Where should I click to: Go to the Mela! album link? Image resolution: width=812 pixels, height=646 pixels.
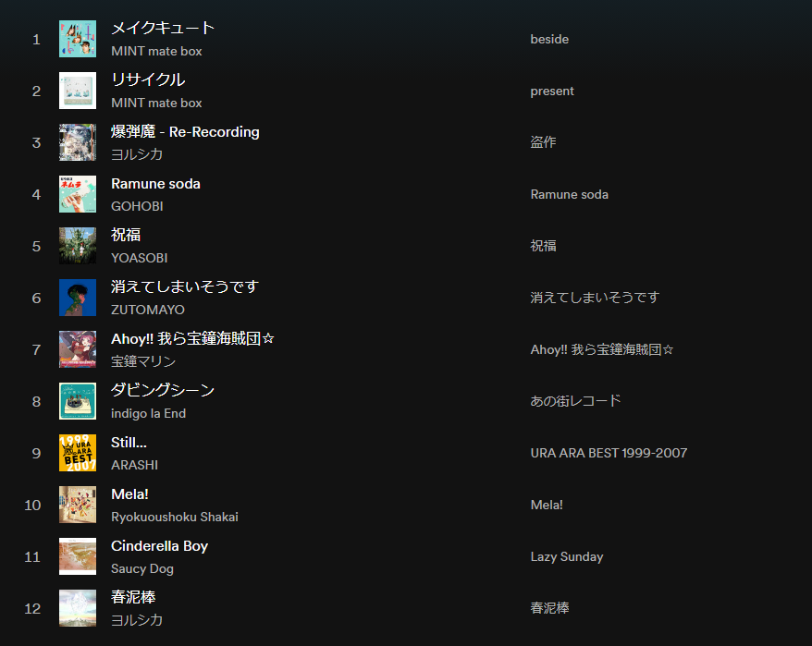coord(547,505)
